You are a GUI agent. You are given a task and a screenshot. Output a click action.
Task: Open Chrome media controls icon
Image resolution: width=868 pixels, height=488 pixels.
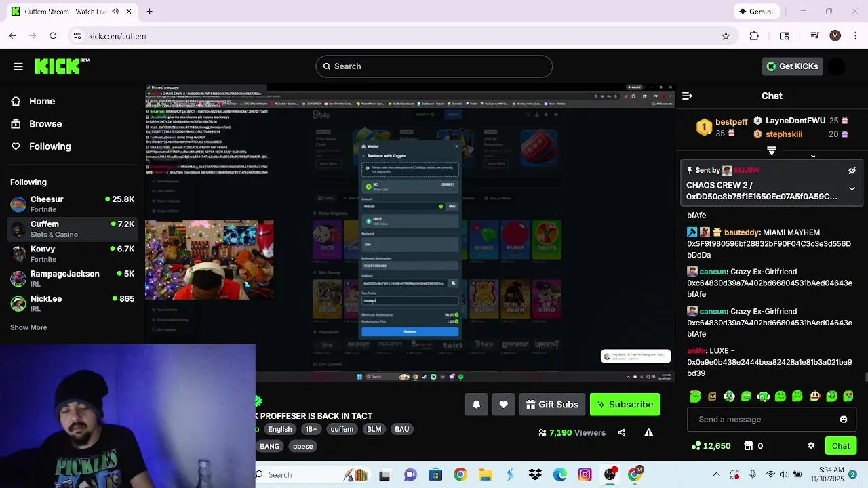(x=815, y=36)
